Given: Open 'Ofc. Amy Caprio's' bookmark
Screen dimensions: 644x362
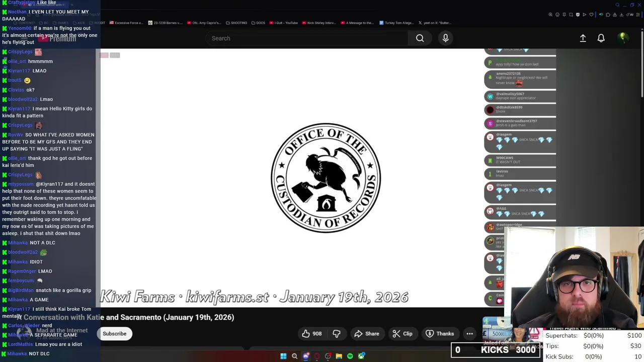Looking at the screenshot, I should pos(204,23).
